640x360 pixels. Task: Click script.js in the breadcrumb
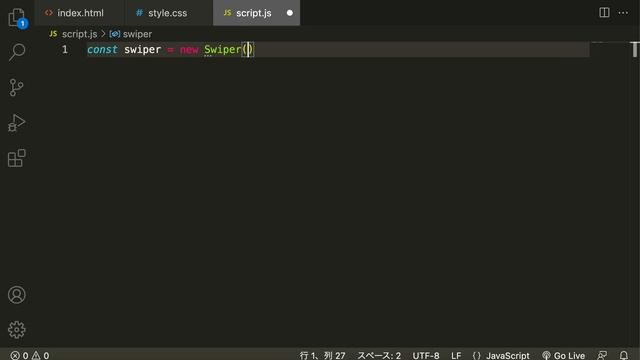(x=79, y=34)
